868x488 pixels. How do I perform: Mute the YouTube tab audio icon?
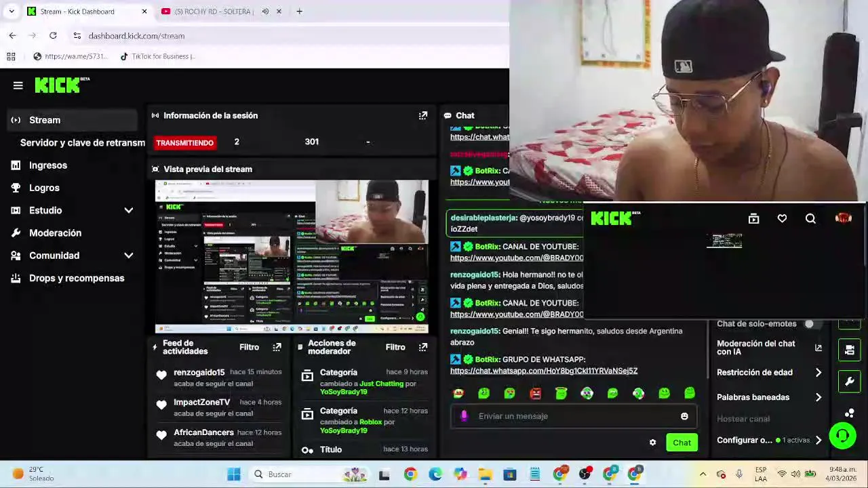[265, 12]
